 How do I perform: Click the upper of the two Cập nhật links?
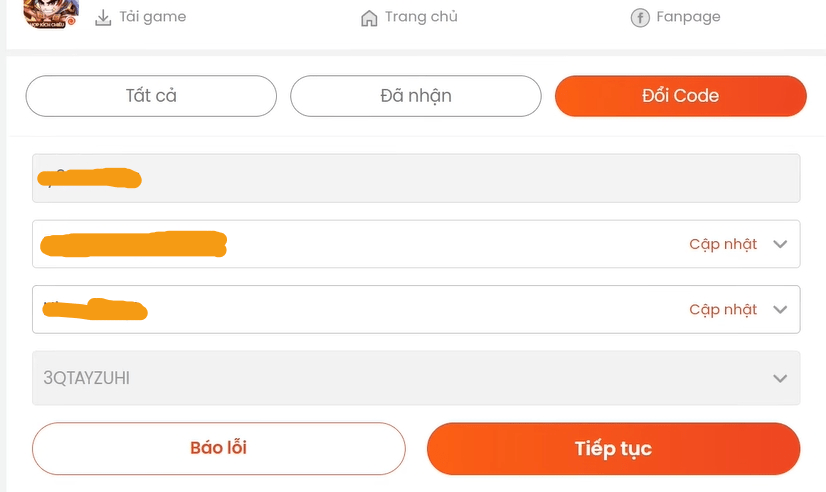[x=723, y=244]
